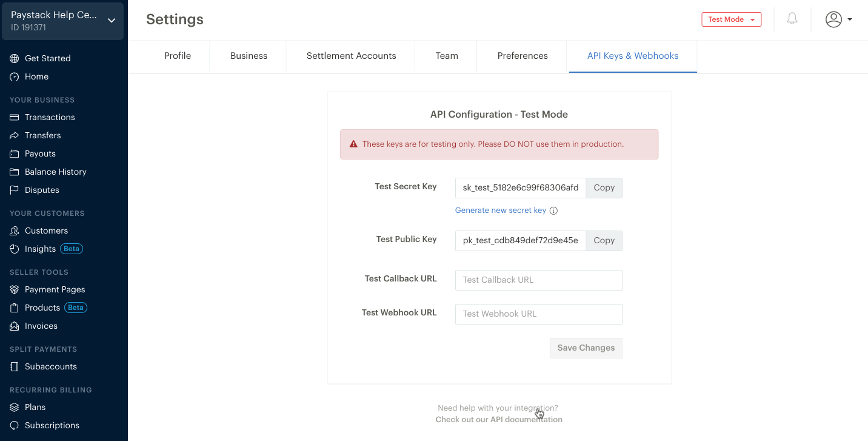Click the Products clipboard icon
Screen dimensions: 868x441
pos(15,308)
